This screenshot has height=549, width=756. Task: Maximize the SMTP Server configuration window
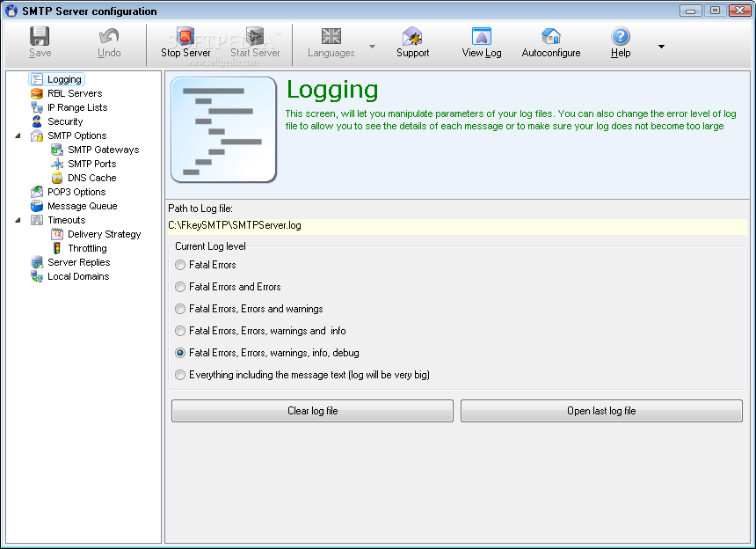(715, 11)
